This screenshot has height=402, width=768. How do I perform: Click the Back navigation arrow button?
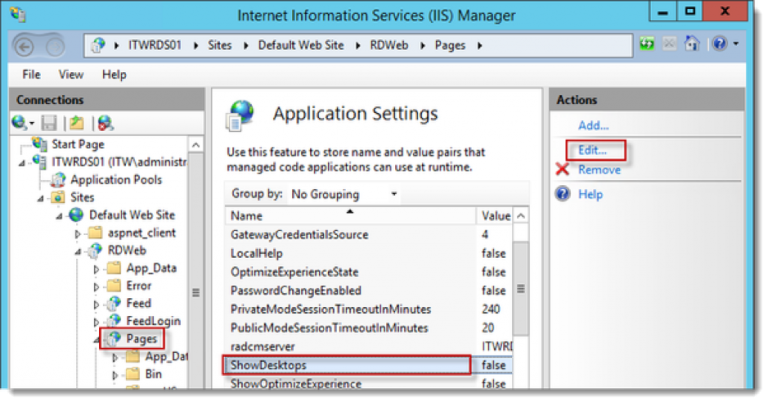pos(24,47)
